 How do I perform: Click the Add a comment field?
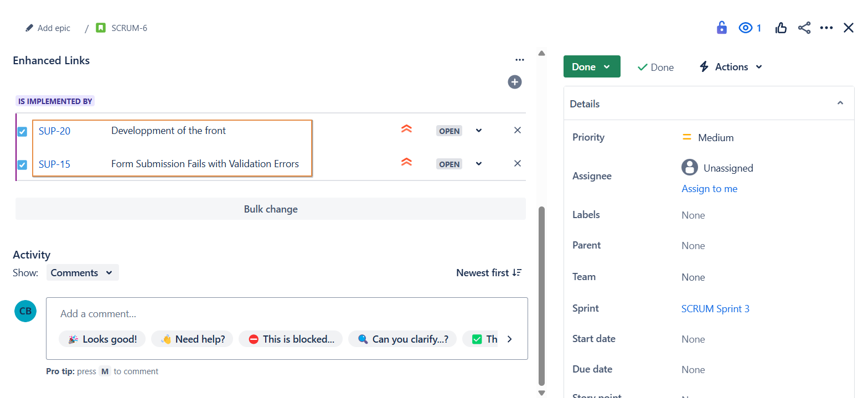click(x=277, y=314)
